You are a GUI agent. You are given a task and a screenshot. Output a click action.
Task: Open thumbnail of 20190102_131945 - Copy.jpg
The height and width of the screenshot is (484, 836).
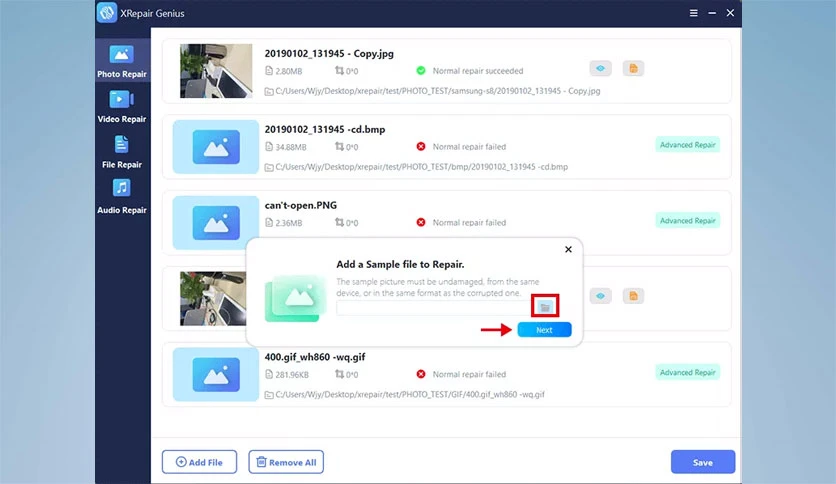216,71
